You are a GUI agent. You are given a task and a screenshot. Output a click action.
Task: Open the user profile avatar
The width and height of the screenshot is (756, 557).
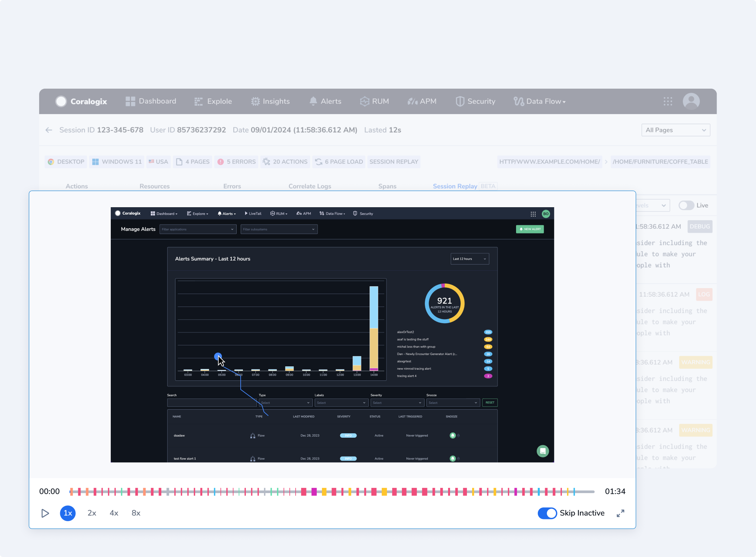pyautogui.click(x=691, y=101)
